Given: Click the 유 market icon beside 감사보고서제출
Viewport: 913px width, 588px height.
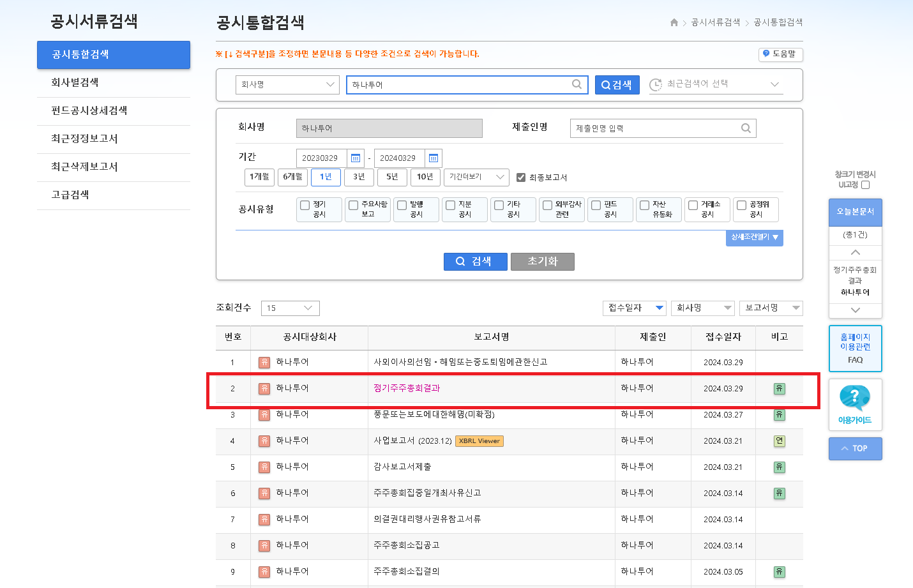Looking at the screenshot, I should 264,467.
